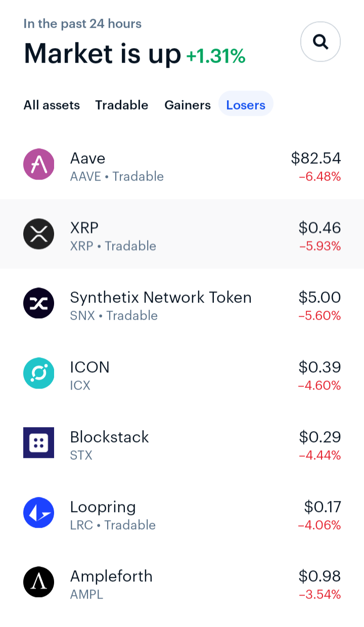Tap the market up +1.31% figure
Viewport: 364px width, 627px height.
click(x=216, y=57)
